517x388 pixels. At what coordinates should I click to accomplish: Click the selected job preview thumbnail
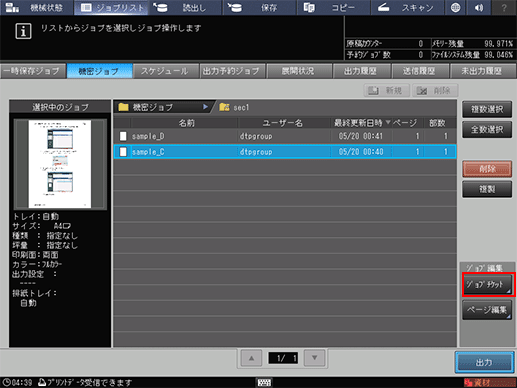click(x=60, y=164)
